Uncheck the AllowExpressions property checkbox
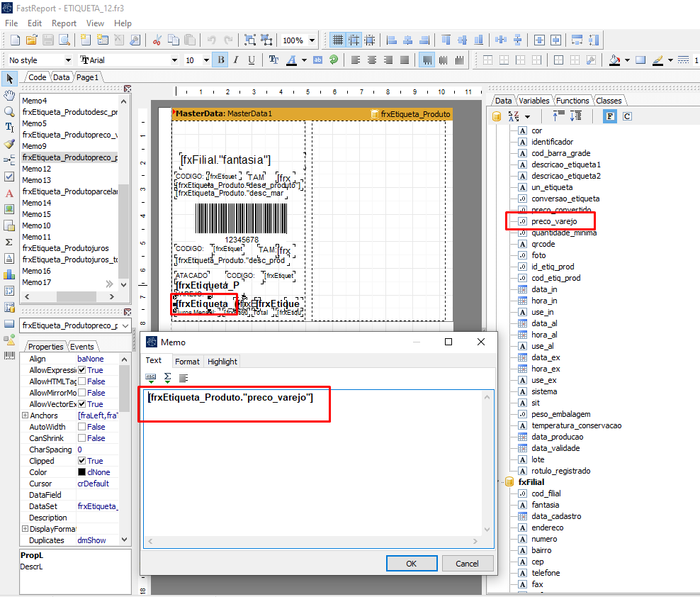This screenshot has height=597, width=700. [x=82, y=370]
